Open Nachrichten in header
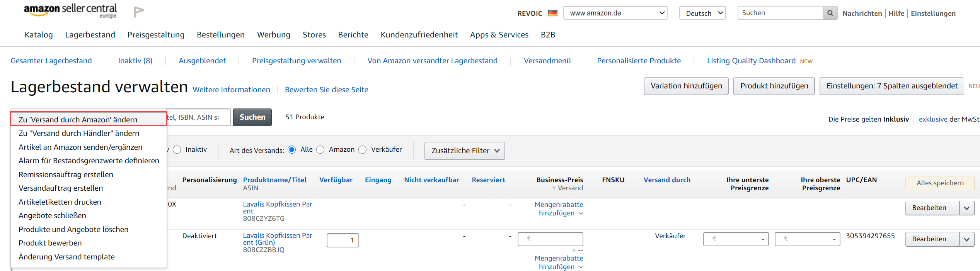 tap(862, 14)
